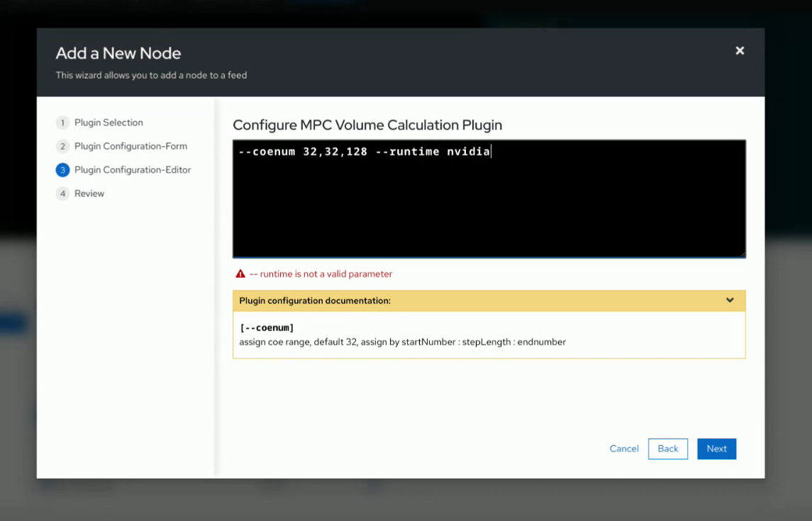
Task: Click the coe range description text
Action: pos(402,342)
